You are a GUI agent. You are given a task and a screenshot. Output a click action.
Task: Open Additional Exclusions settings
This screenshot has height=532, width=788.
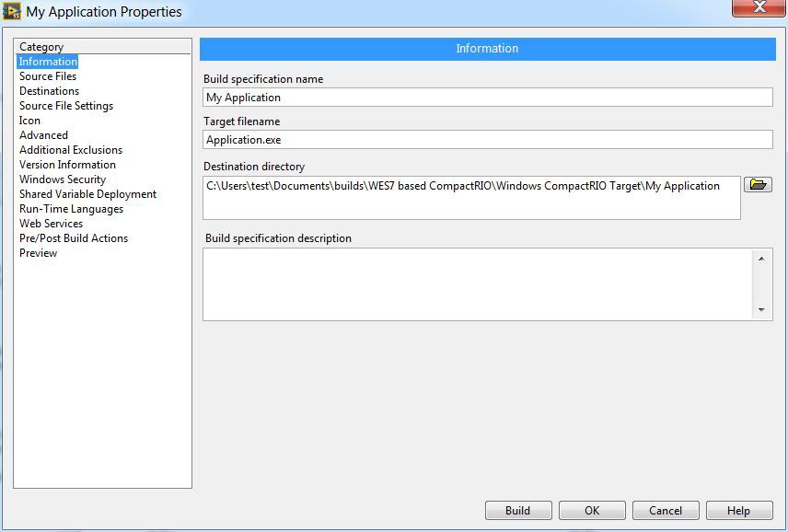coord(71,150)
